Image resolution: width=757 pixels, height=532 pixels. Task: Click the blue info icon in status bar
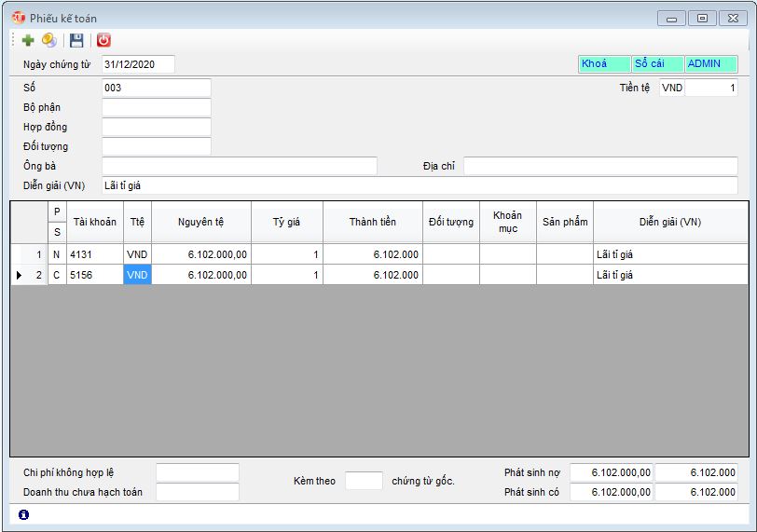[23, 514]
